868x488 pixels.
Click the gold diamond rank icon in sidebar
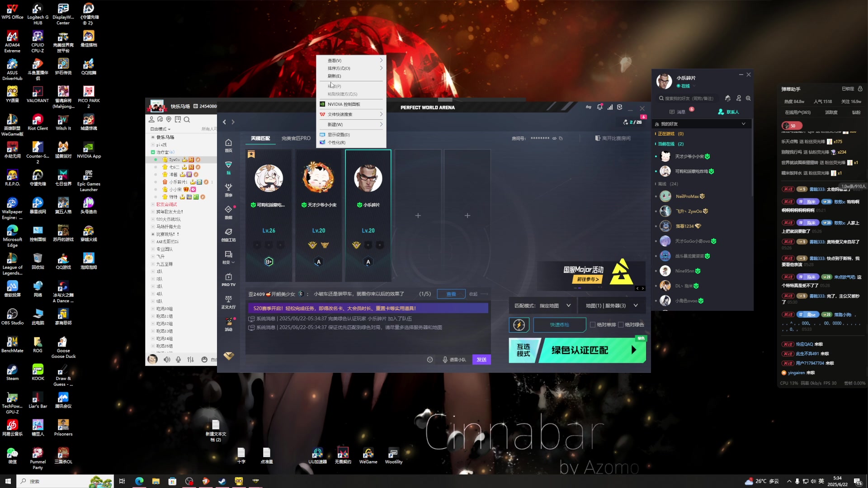click(x=229, y=356)
